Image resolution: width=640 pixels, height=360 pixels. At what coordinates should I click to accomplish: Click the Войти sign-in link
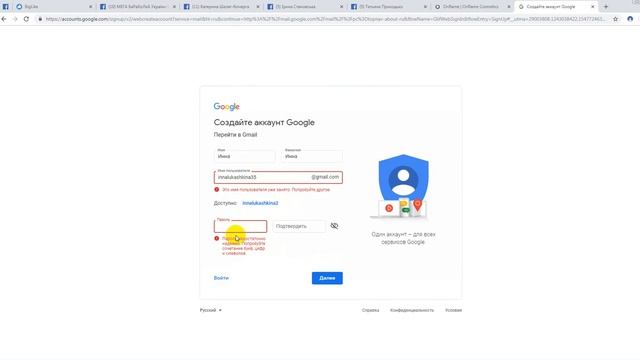click(221, 278)
